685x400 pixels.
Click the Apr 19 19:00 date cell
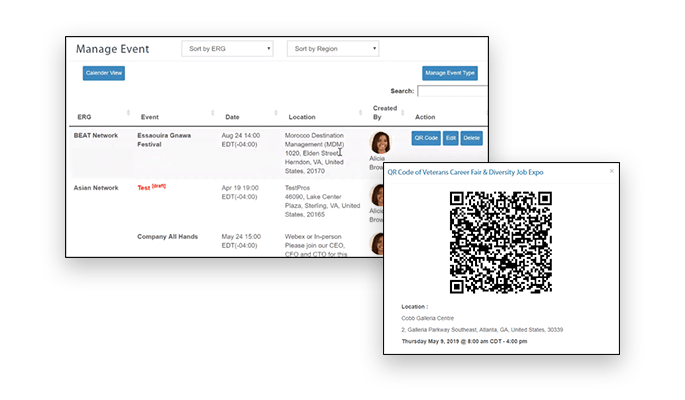coord(240,192)
